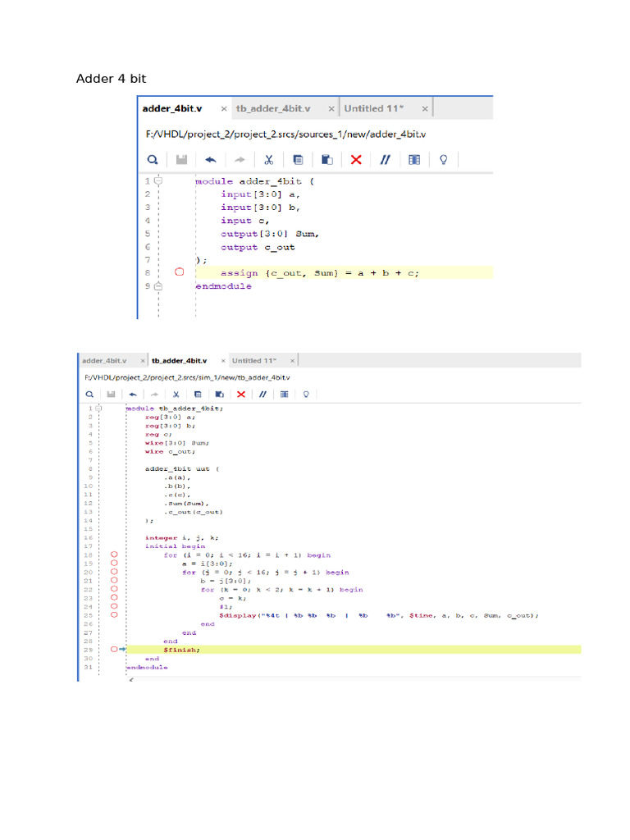Select tb_adder_4bit.v tab in the testbench editor
The height and width of the screenshot is (840, 630).
(179, 361)
